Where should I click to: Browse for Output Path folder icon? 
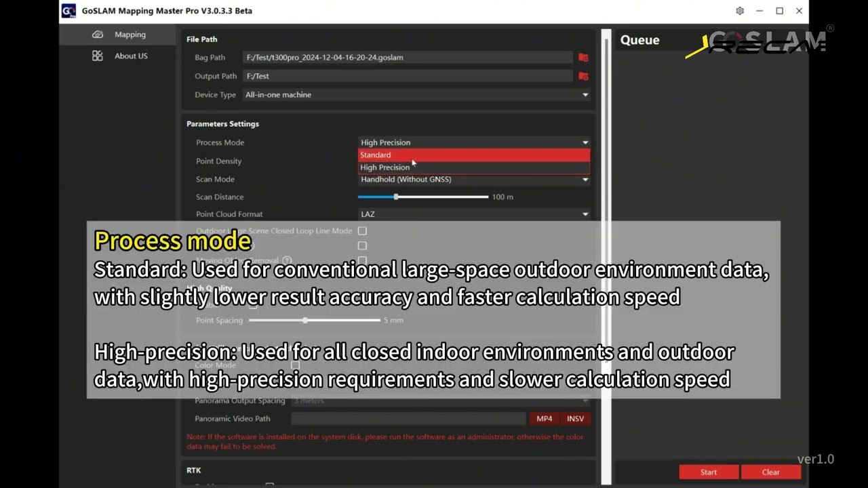click(x=583, y=76)
